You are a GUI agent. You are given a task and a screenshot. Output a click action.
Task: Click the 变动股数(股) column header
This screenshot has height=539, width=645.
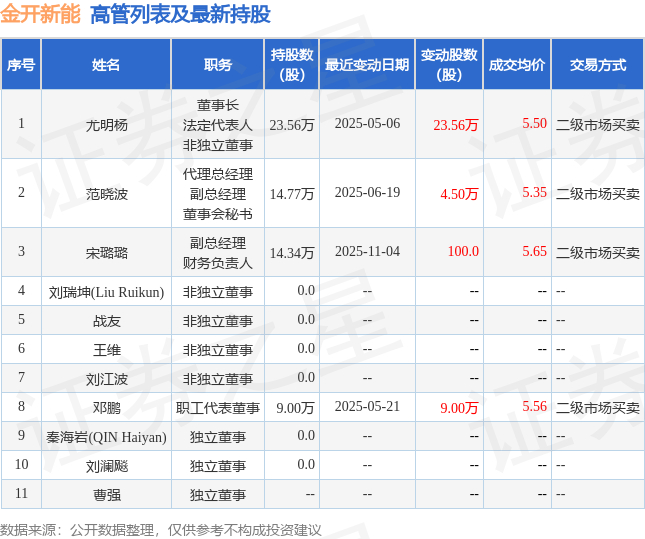coord(449,65)
